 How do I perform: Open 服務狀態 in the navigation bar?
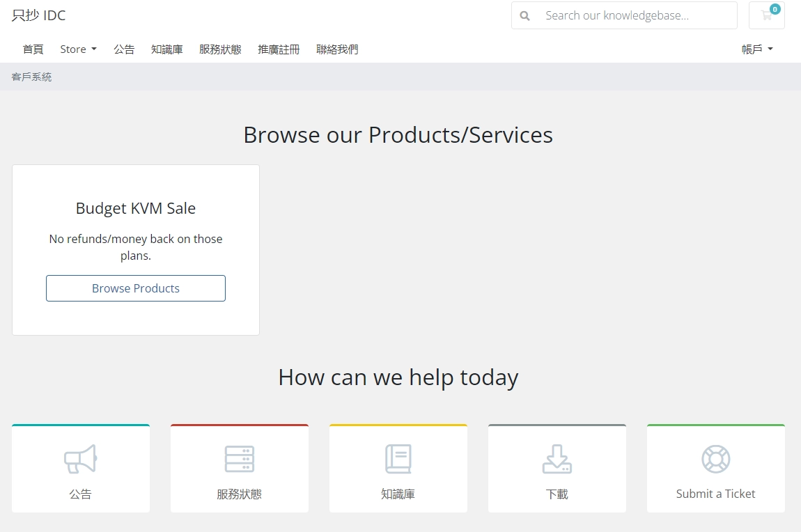220,49
